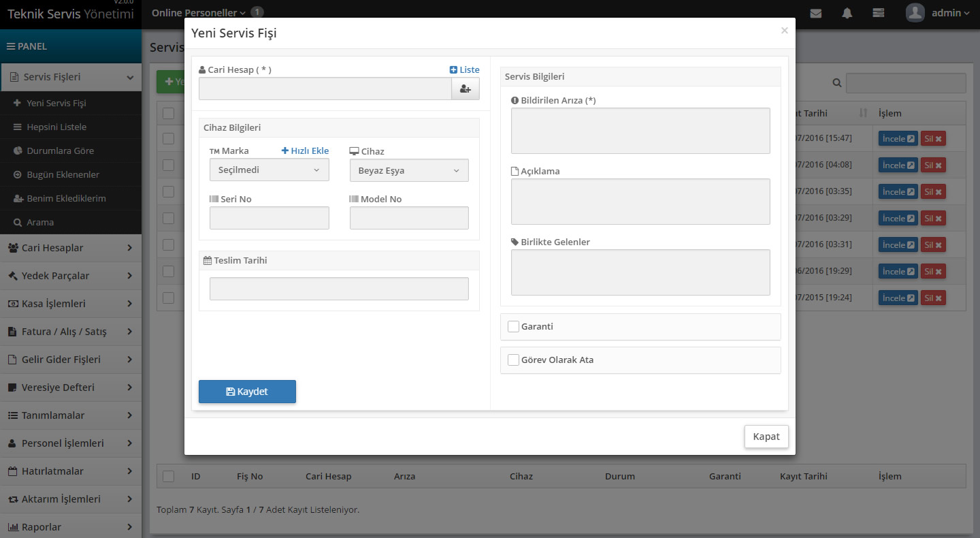This screenshot has height=538, width=980.
Task: Click the server list icon in header
Action: [879, 13]
